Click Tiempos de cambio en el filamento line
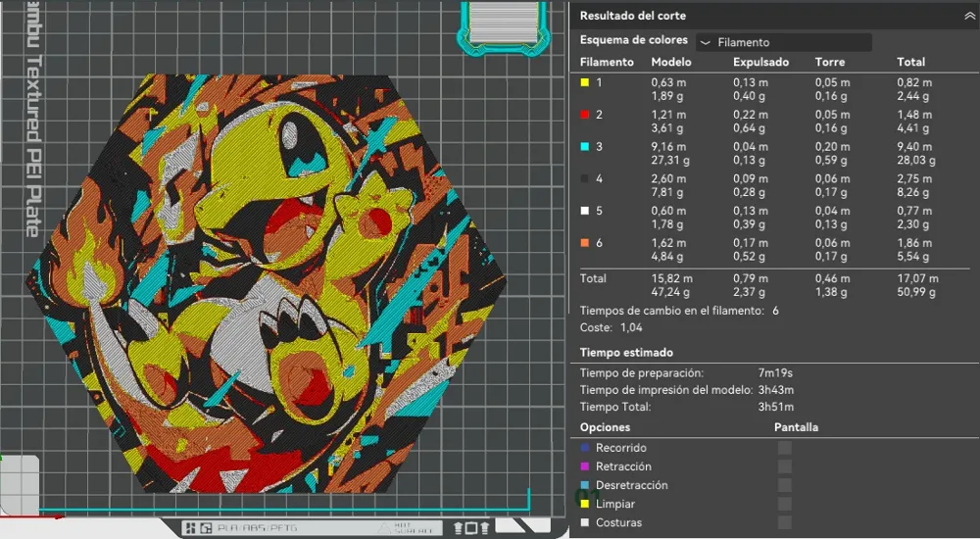The width and height of the screenshot is (980, 539). click(x=679, y=311)
